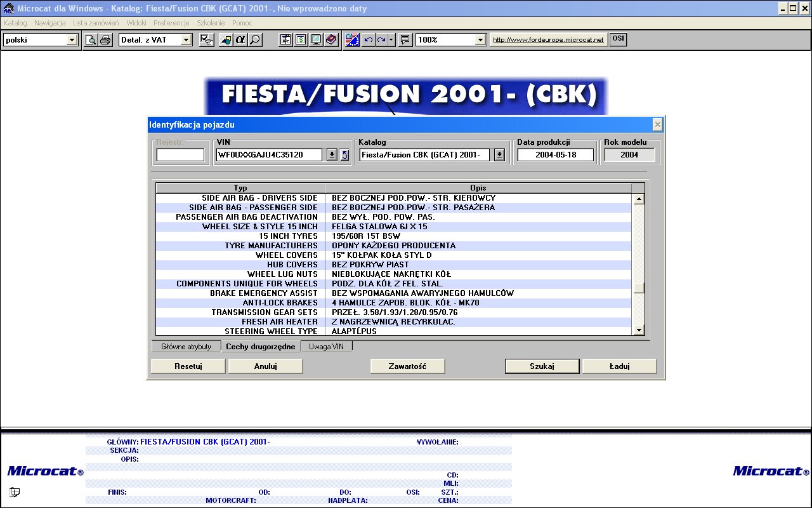Click the Szukaj button

542,366
